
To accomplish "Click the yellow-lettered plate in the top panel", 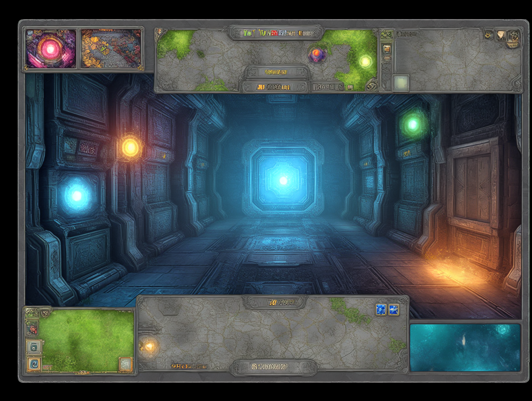I will point(276,72).
